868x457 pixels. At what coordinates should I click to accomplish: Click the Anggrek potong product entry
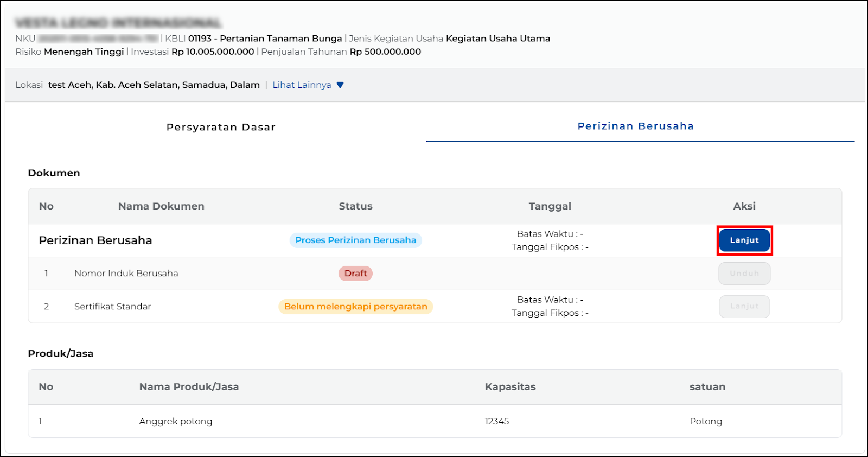(175, 421)
